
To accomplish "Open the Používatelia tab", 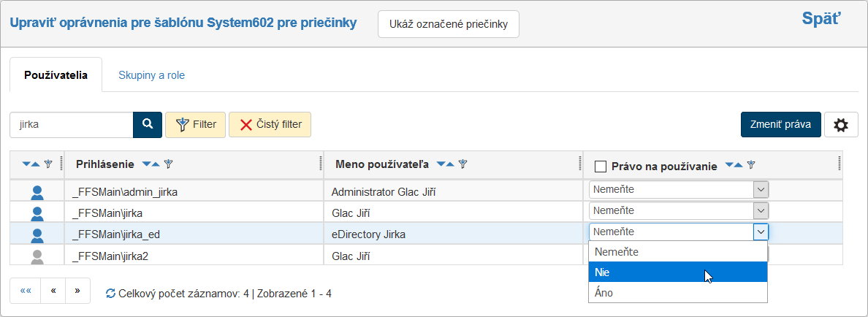I will (56, 75).
